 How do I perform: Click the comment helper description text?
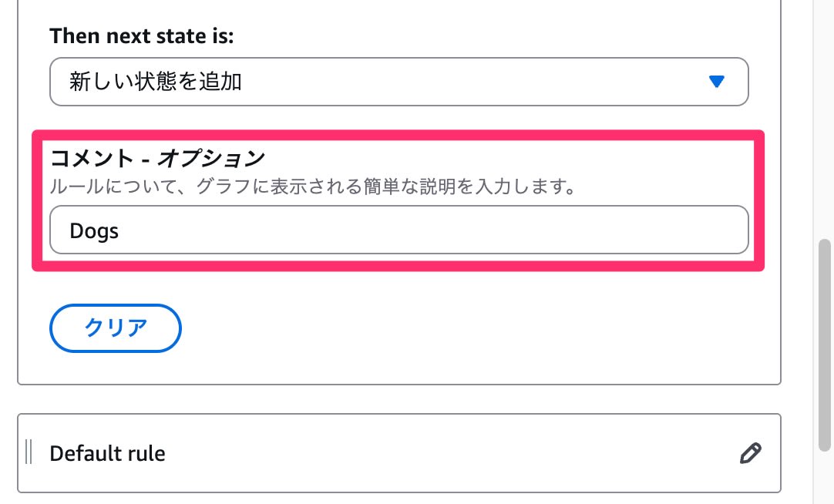click(x=313, y=187)
